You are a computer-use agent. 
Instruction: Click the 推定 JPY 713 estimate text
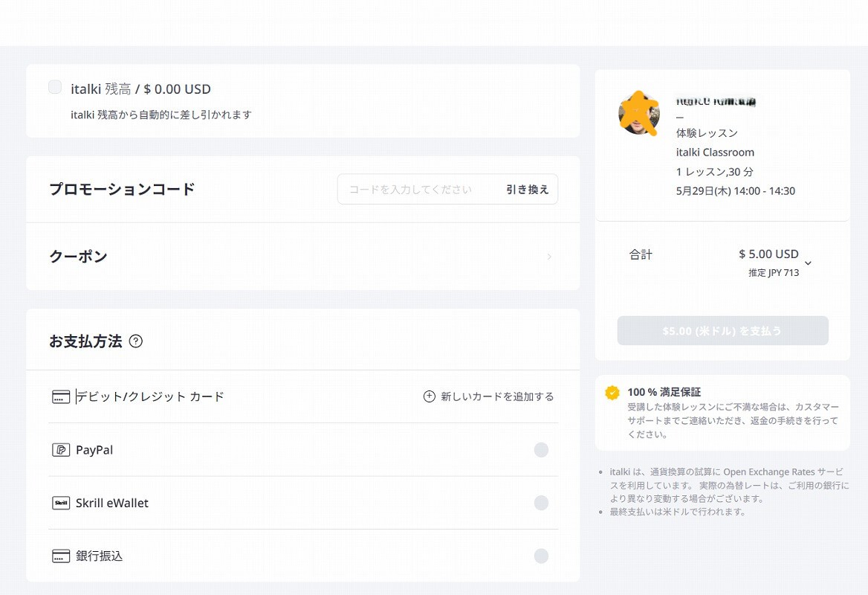click(x=774, y=272)
